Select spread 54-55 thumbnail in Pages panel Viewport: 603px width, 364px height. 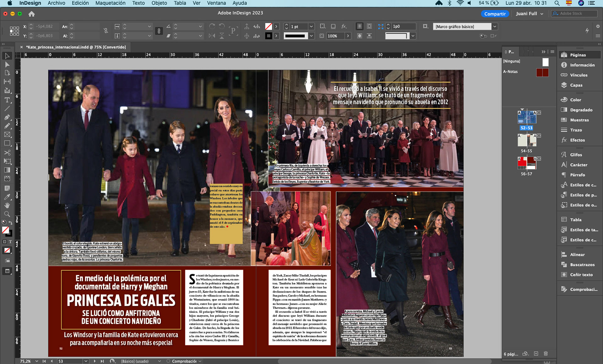pos(527,140)
